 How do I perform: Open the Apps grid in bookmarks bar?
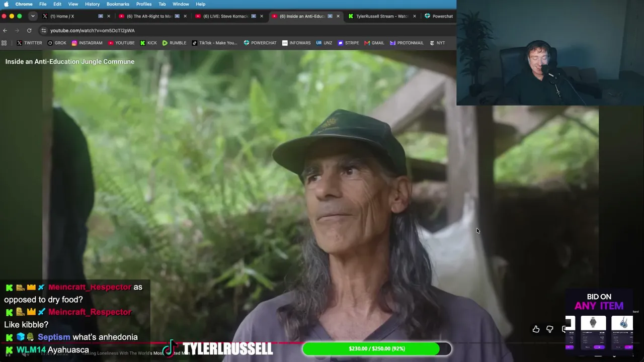(x=4, y=43)
